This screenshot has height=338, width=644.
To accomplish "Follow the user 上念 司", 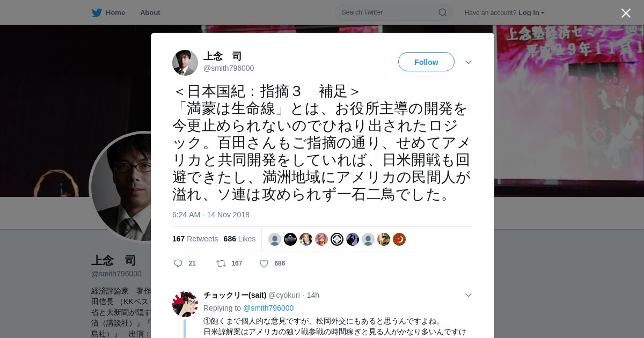I will (x=426, y=62).
